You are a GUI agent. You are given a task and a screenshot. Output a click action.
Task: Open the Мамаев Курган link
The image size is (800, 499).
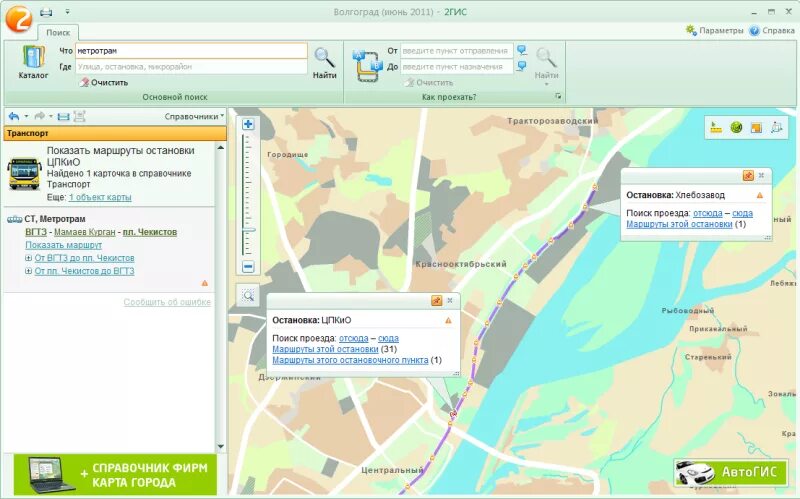[x=85, y=232]
